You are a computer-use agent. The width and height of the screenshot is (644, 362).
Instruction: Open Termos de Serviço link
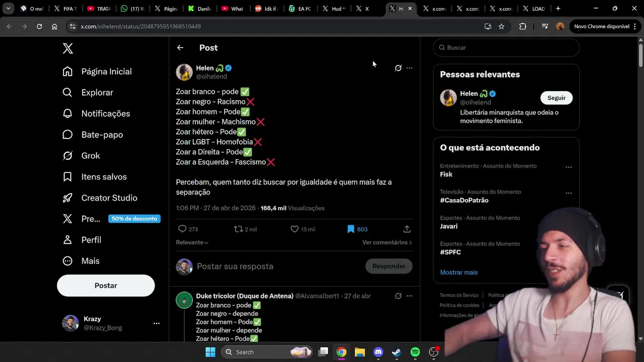point(459,296)
